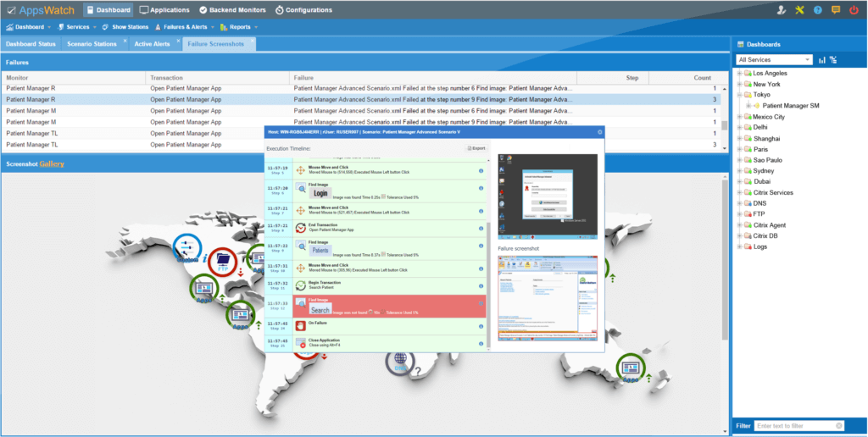
Task: Click the Filter text input field
Action: click(x=798, y=426)
